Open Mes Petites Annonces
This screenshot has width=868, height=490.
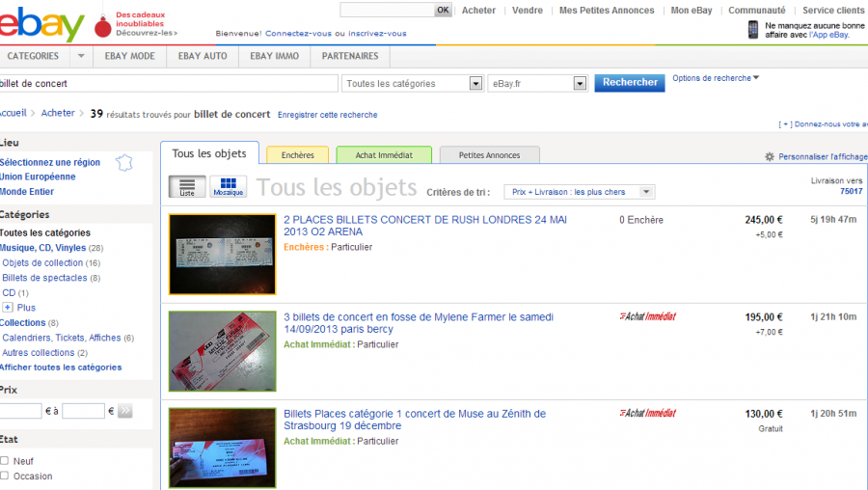click(607, 10)
